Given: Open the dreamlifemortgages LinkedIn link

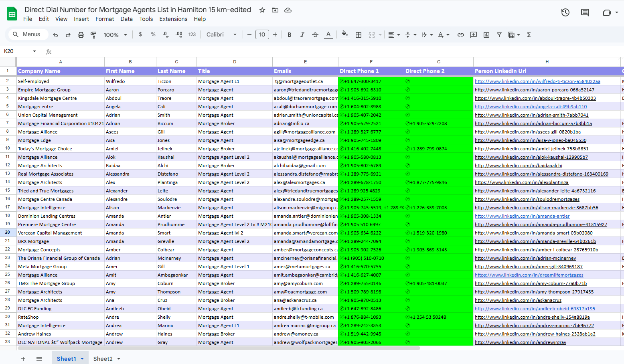Looking at the screenshot, I should [x=529, y=275].
